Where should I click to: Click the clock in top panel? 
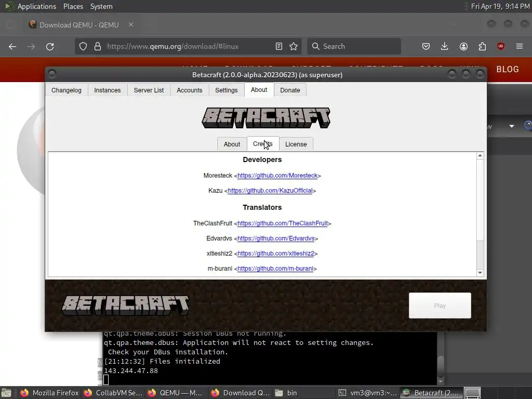click(500, 6)
